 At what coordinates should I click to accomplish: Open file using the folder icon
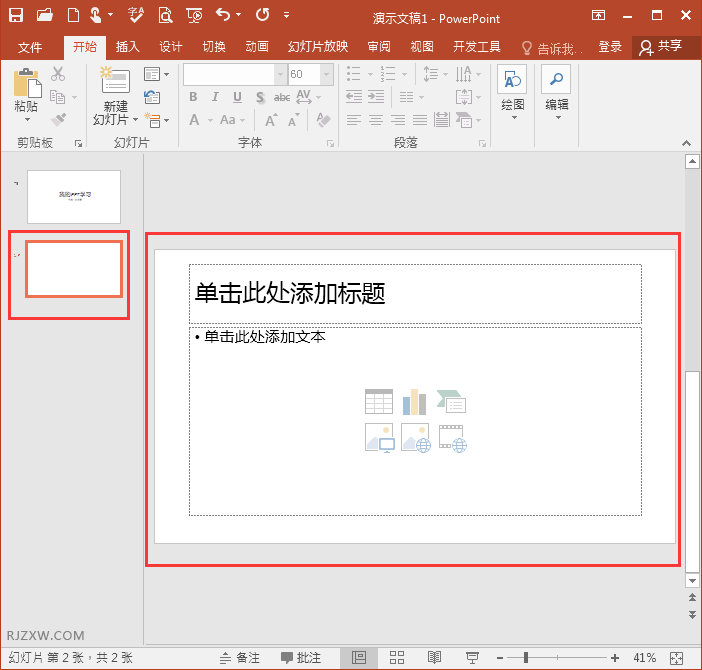(x=44, y=15)
